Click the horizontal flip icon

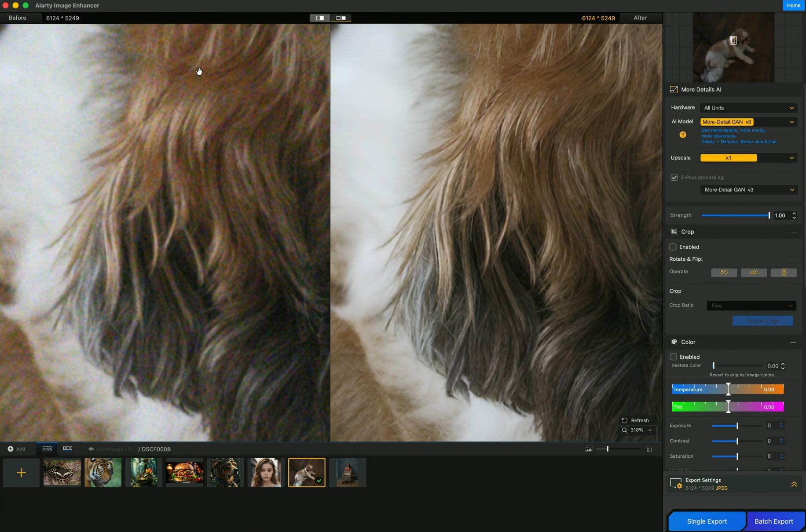(x=754, y=273)
